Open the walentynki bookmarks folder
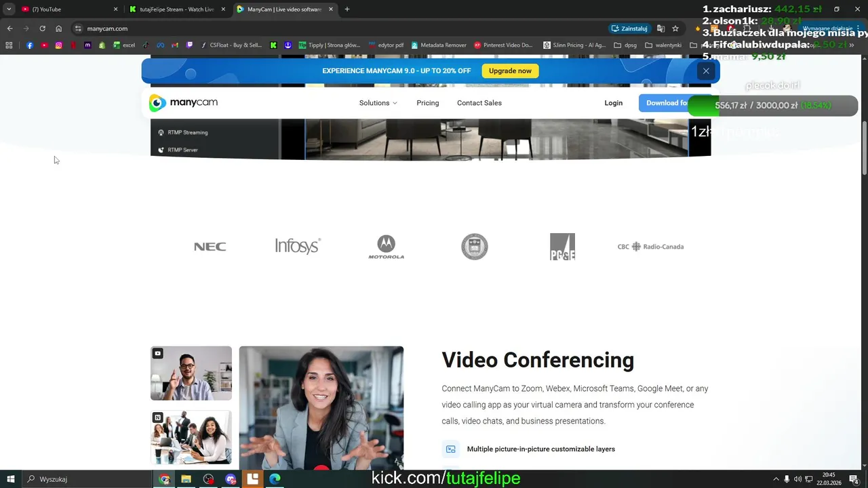This screenshot has width=868, height=488. pos(663,45)
